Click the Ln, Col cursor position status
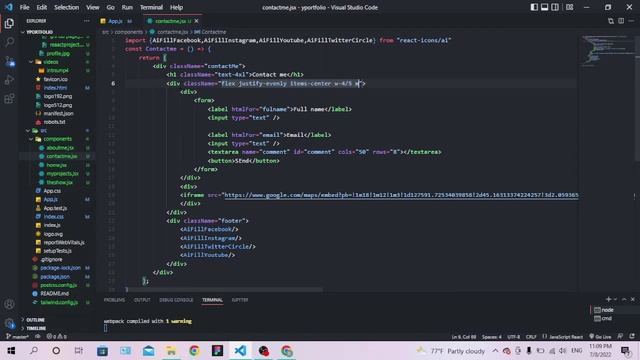 tap(463, 337)
